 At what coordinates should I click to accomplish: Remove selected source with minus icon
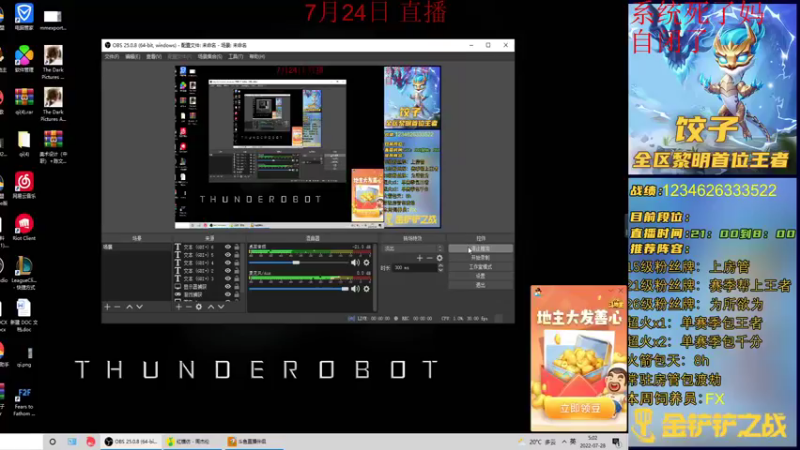click(x=188, y=307)
